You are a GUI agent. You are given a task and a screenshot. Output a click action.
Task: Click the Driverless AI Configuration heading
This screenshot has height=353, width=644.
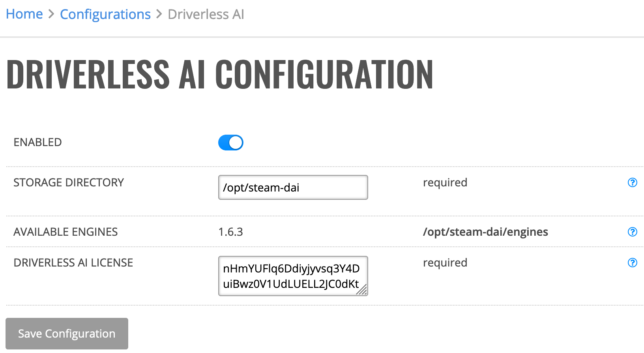[x=220, y=74]
